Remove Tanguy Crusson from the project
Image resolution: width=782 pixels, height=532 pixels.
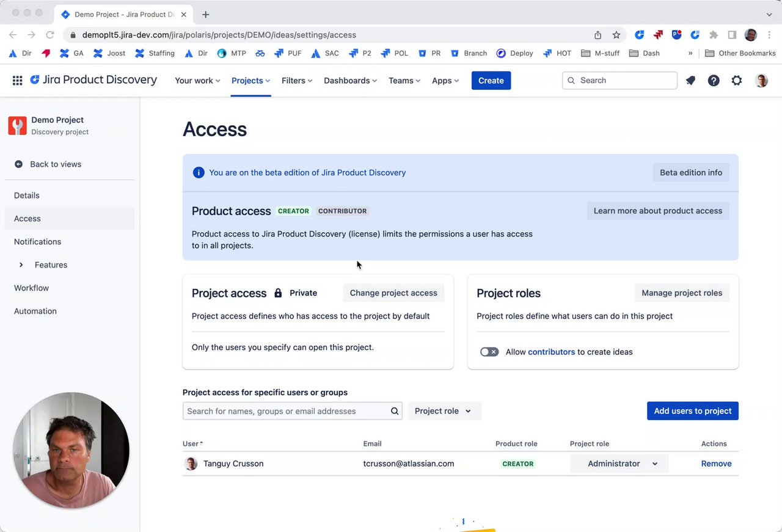click(x=716, y=464)
